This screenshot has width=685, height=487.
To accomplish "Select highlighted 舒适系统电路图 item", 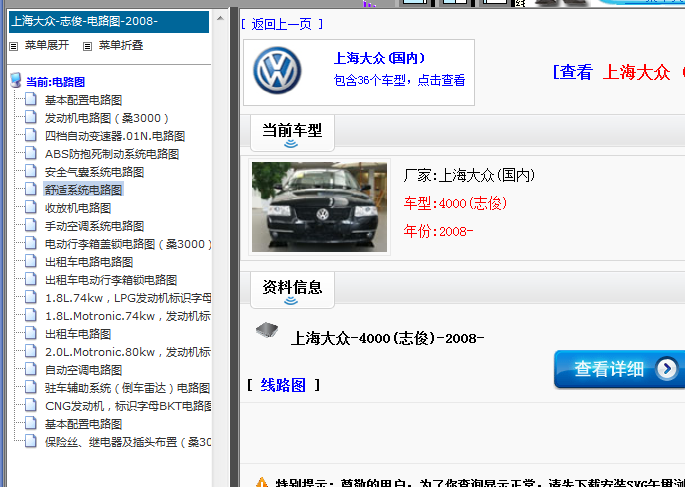I will [x=83, y=190].
